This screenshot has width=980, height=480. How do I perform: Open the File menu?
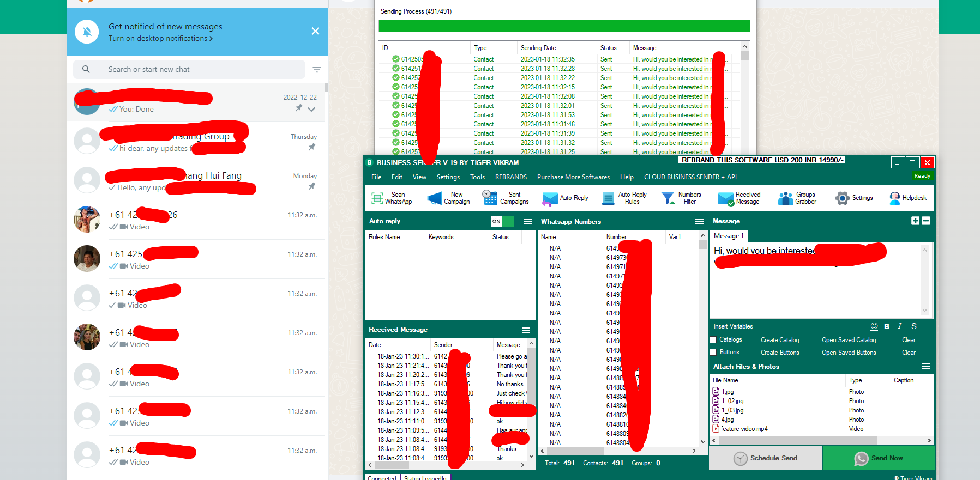(x=376, y=177)
